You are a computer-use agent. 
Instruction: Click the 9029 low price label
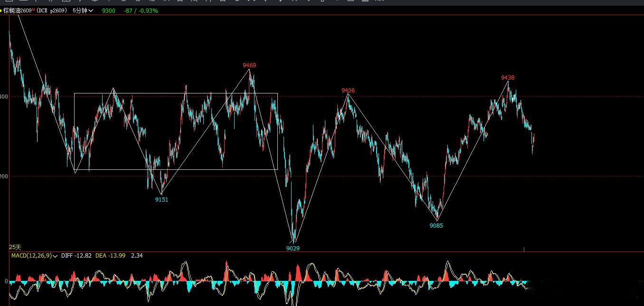[x=293, y=248]
